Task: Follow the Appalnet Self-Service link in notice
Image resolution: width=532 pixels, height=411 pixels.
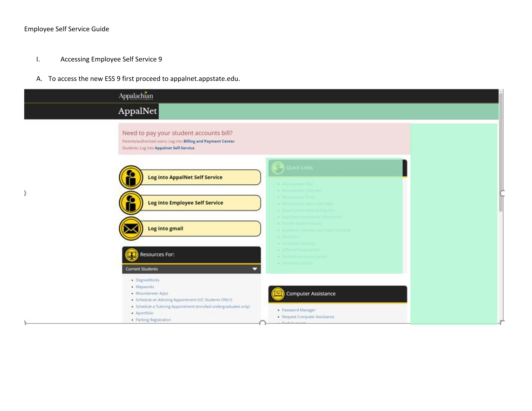Action: click(175, 148)
